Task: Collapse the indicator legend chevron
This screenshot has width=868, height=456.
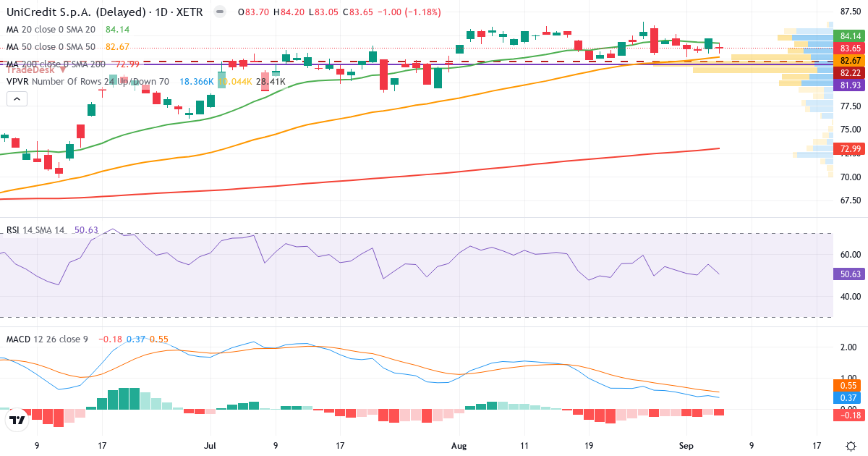Action: tap(17, 98)
